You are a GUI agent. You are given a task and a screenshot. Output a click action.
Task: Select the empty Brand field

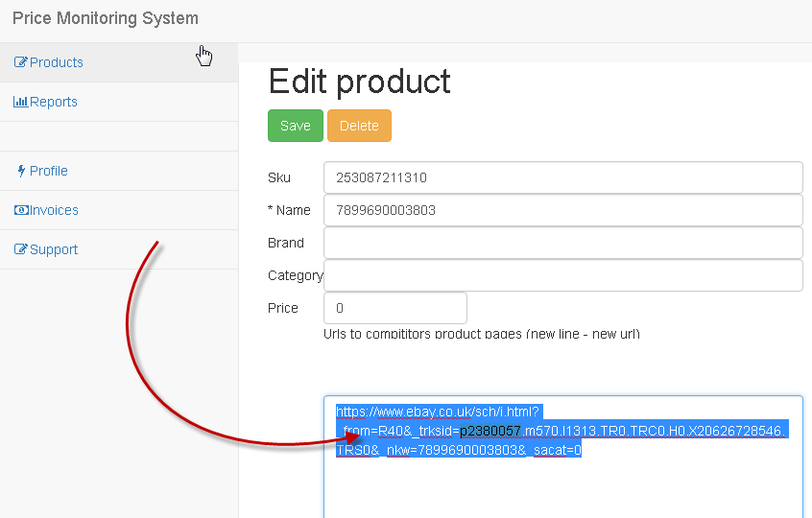[562, 243]
